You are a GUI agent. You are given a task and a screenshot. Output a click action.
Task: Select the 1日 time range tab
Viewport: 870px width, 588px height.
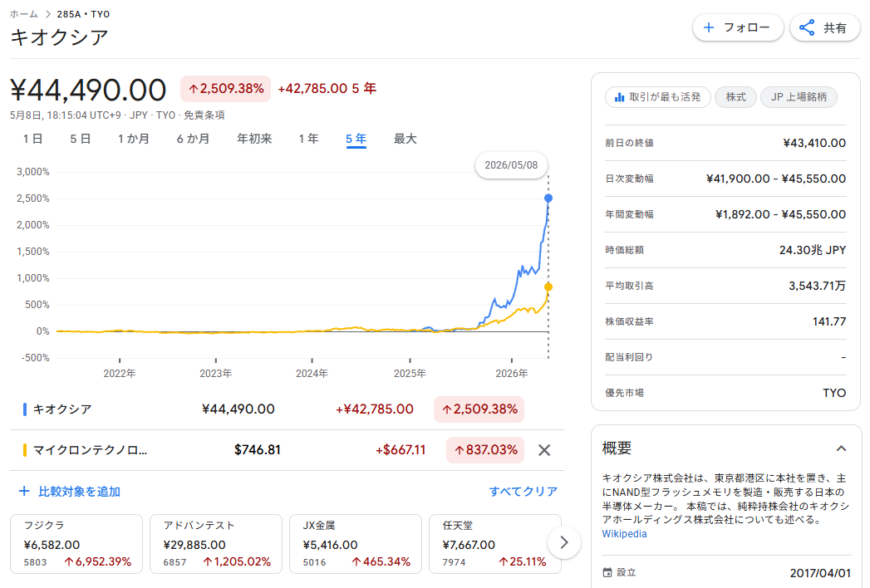tap(32, 140)
